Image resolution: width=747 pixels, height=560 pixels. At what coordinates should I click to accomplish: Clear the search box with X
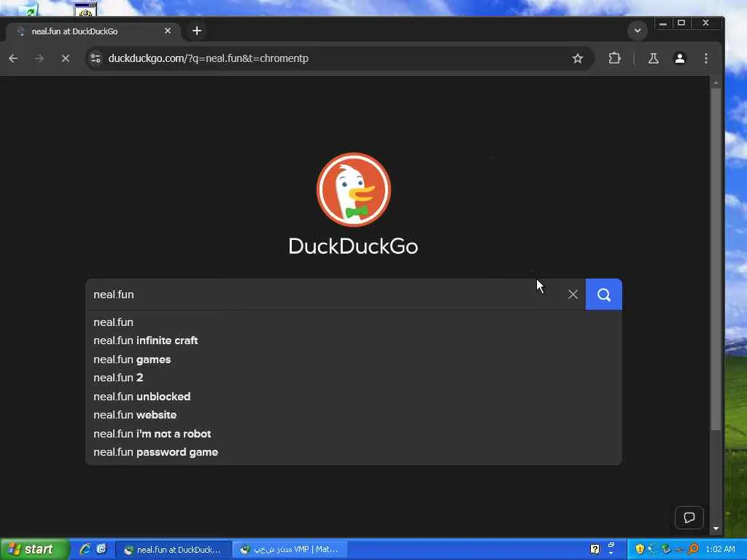573,295
